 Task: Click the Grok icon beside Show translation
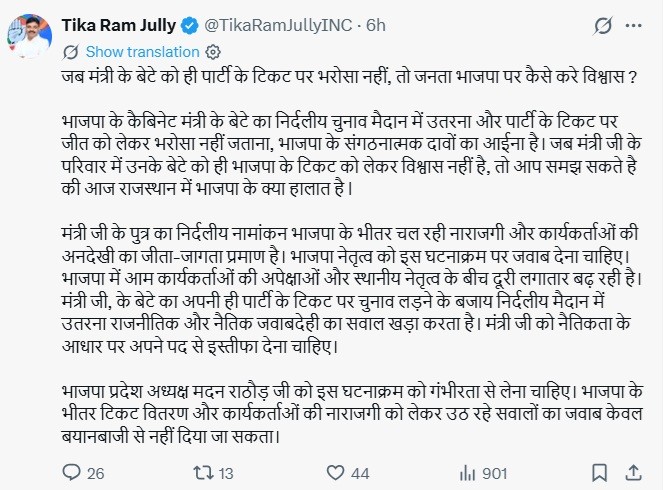tap(70, 52)
